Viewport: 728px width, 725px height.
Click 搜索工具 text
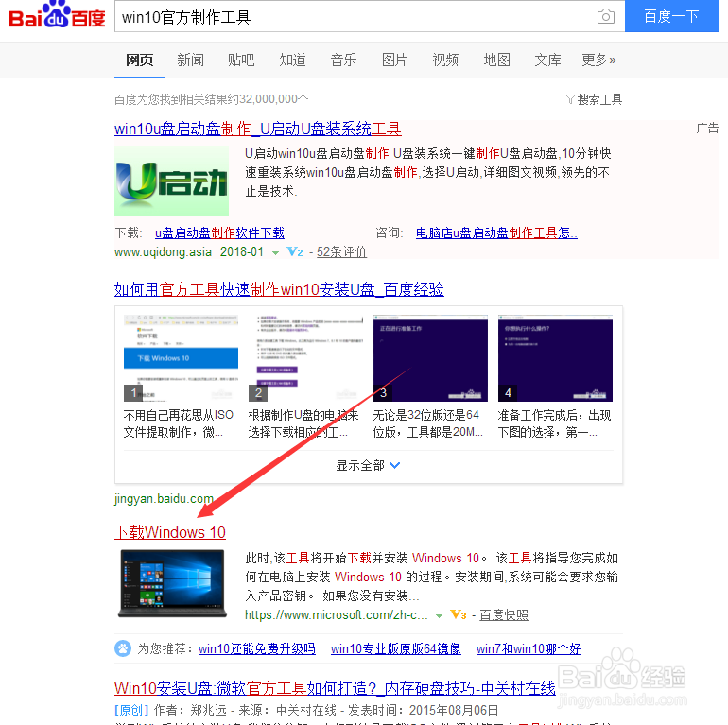click(x=599, y=99)
